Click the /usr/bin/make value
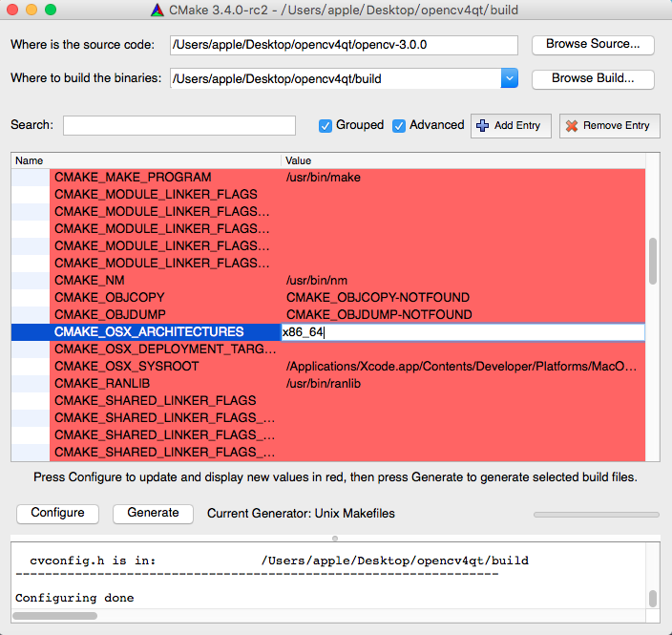 point(324,177)
